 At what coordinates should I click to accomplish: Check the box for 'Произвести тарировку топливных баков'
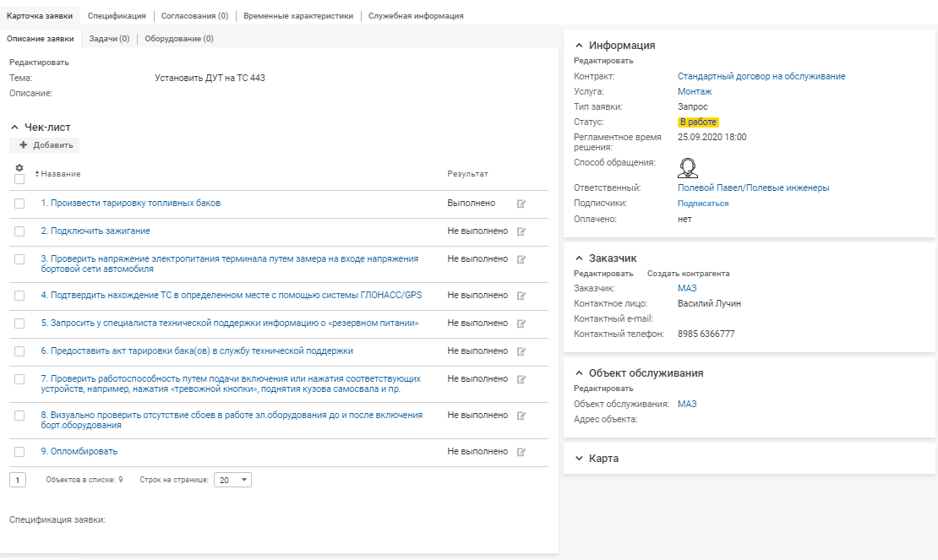pos(19,204)
